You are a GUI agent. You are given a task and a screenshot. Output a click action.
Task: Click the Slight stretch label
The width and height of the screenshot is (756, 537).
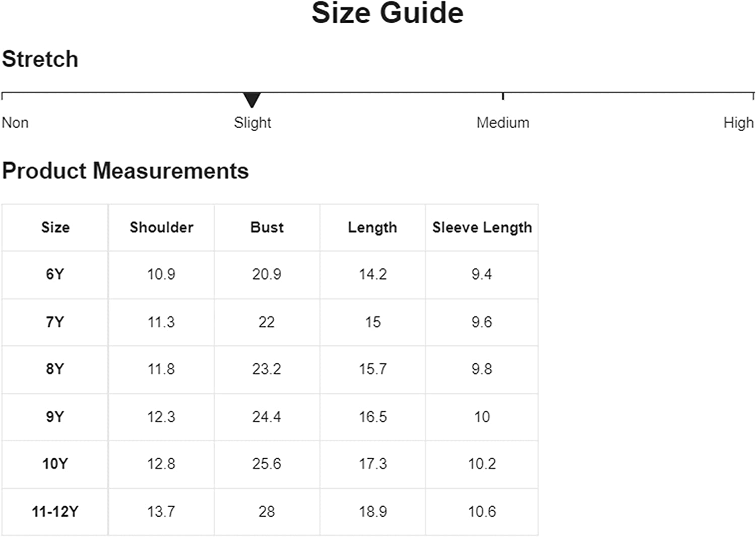252,123
